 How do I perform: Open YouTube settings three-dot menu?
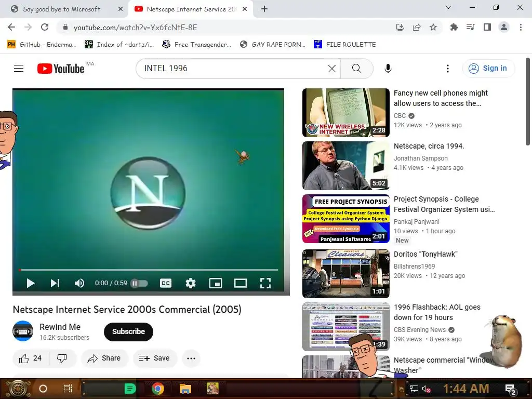[447, 69]
